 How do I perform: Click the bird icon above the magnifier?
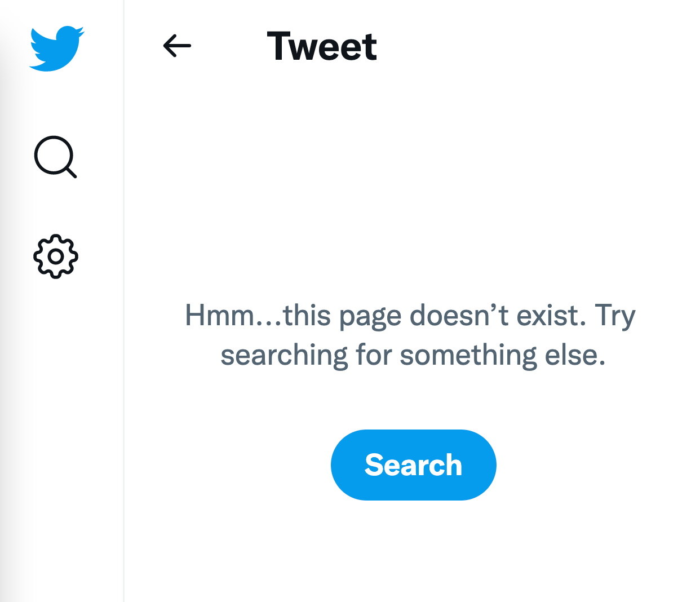pyautogui.click(x=56, y=48)
